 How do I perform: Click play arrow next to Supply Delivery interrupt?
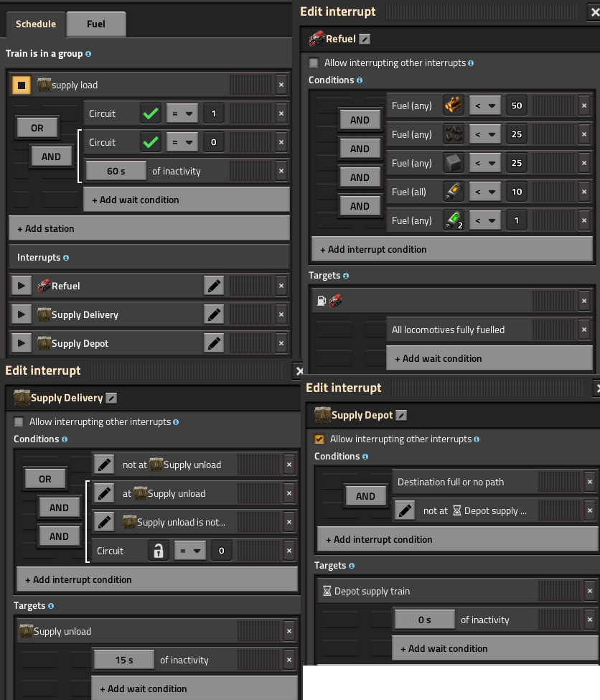coord(22,314)
